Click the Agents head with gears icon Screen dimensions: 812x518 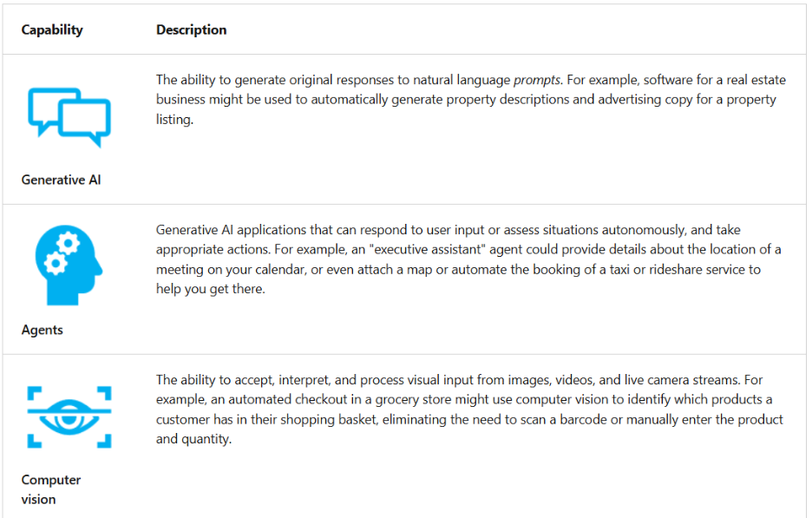click(69, 266)
